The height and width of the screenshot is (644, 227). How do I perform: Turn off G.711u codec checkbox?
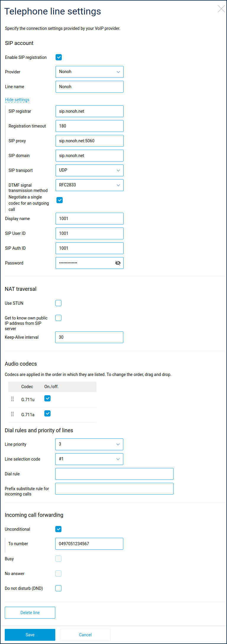pos(47,398)
